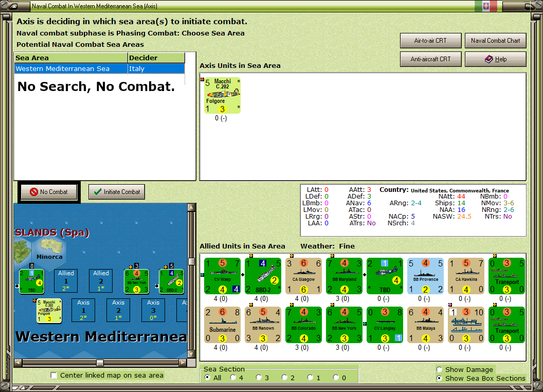The image size is (543, 392).
Task: Choose the Show Damage option
Action: point(440,369)
